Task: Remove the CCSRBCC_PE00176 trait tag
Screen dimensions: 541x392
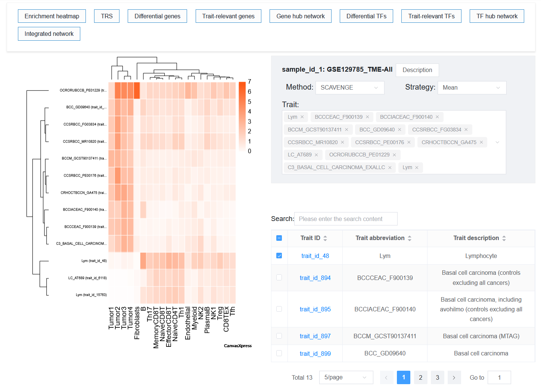Action: 409,143
